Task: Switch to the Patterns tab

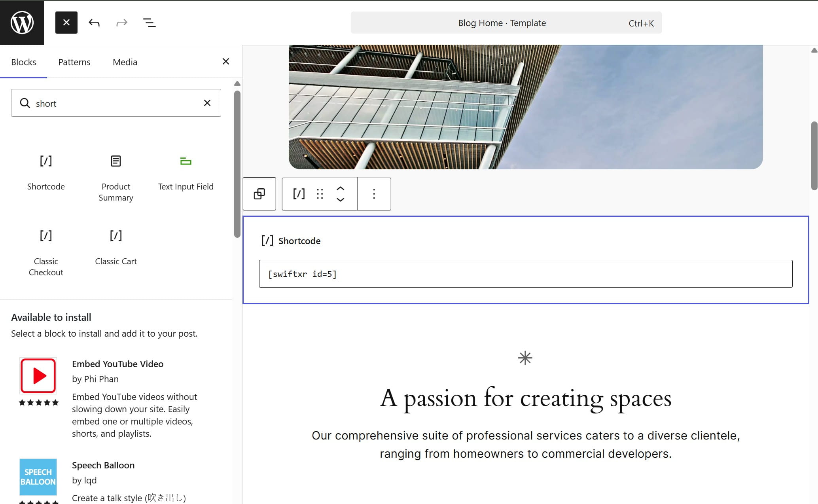Action: [74, 62]
